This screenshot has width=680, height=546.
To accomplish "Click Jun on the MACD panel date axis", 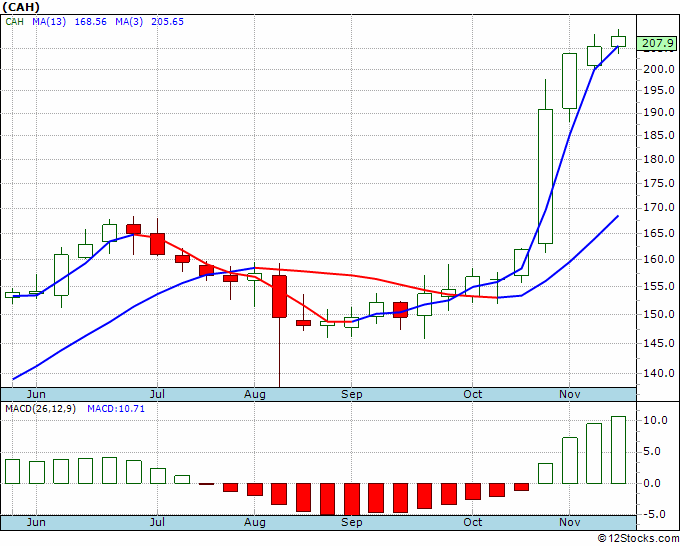I will click(x=36, y=522).
